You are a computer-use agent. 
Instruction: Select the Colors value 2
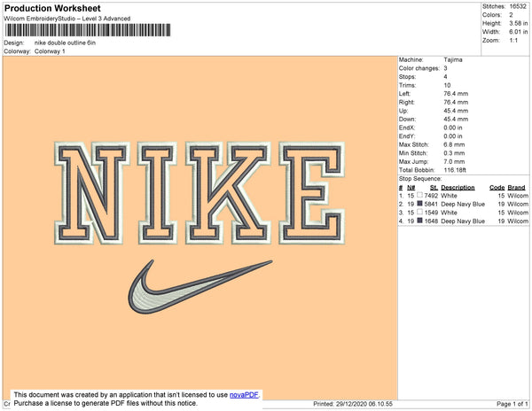point(511,15)
